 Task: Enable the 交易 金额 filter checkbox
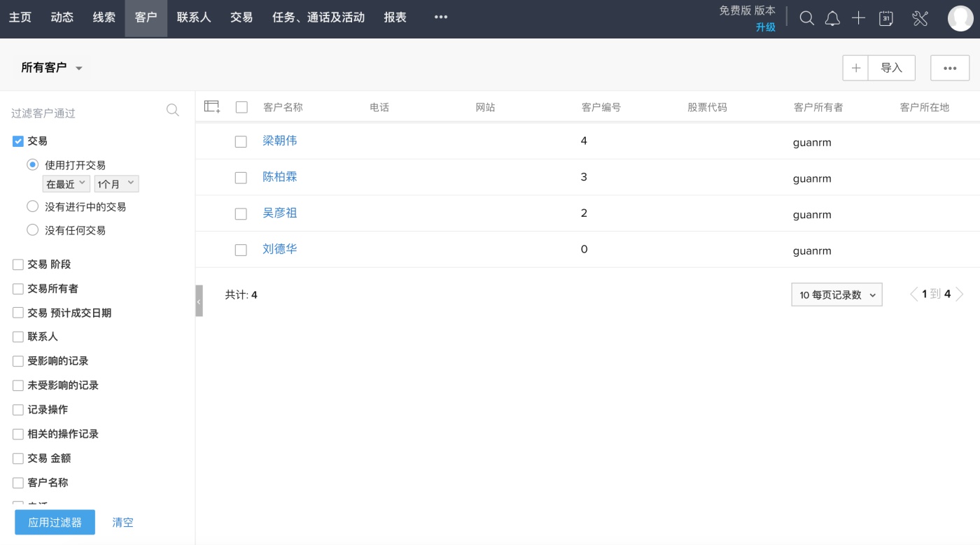tap(18, 459)
